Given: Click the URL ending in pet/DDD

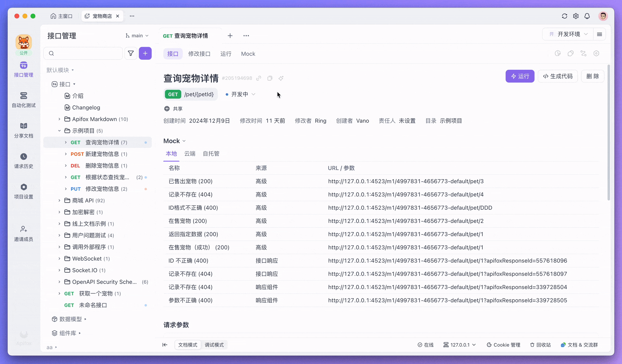Looking at the screenshot, I should 410,208.
